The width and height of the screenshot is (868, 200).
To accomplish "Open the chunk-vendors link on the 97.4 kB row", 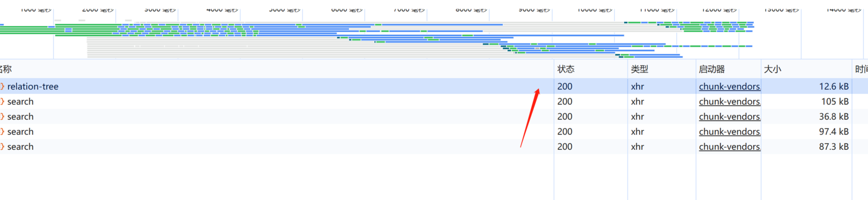I will tap(729, 131).
